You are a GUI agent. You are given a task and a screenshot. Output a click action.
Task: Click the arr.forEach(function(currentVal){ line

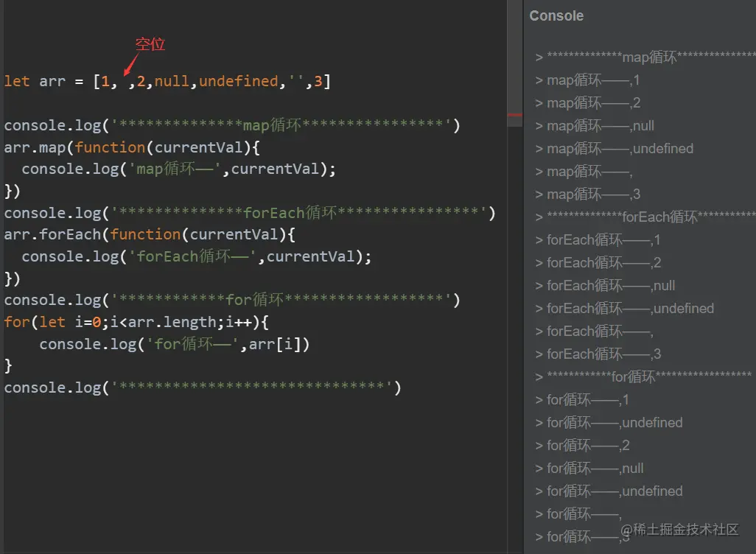pos(150,234)
